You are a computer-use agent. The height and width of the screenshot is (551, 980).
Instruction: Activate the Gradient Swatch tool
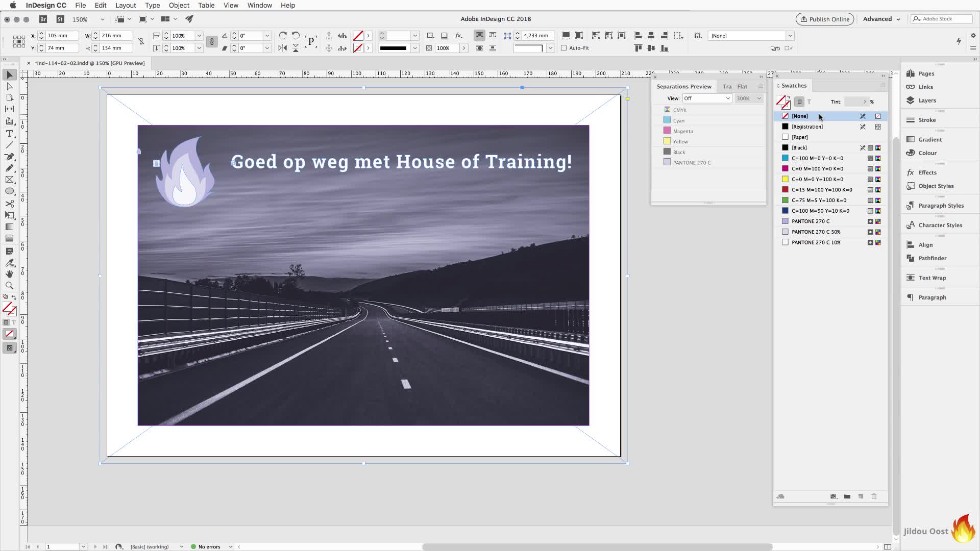pos(9,227)
